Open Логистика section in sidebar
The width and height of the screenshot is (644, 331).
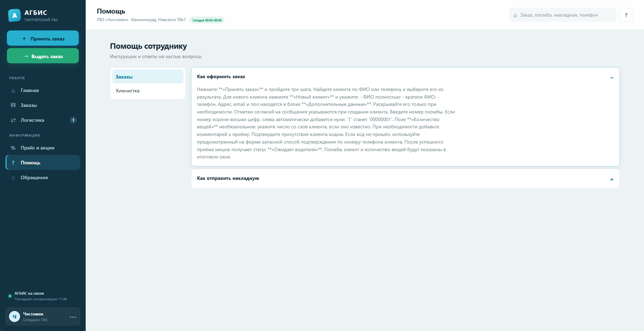[43, 120]
